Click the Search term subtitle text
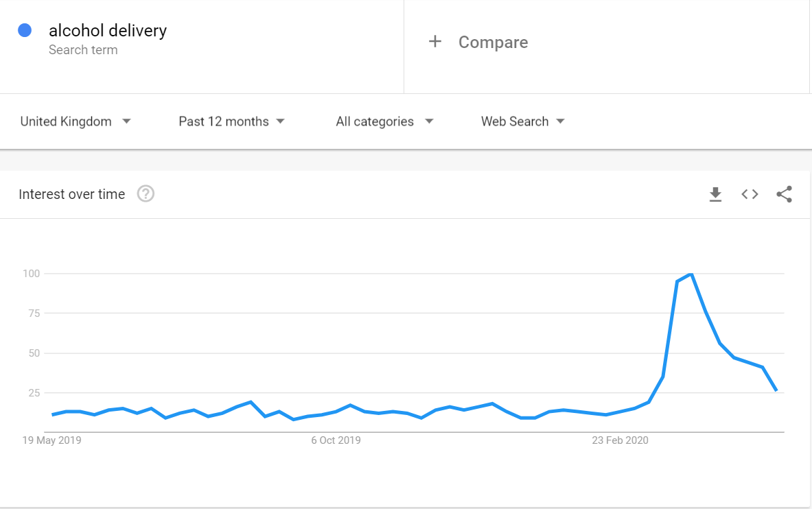The width and height of the screenshot is (812, 509). (83, 50)
